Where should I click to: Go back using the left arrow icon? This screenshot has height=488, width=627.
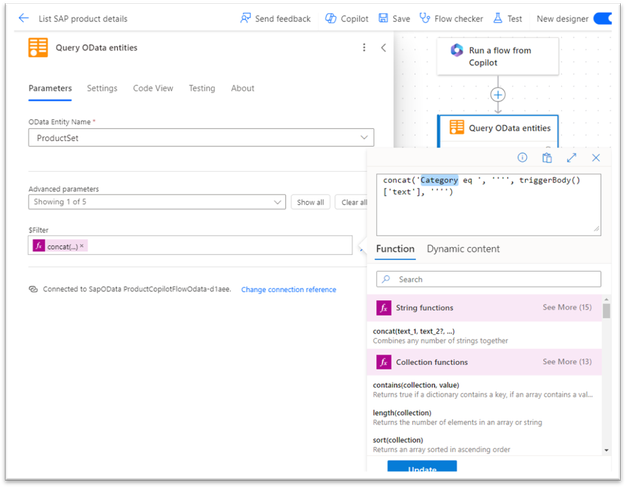tap(24, 18)
